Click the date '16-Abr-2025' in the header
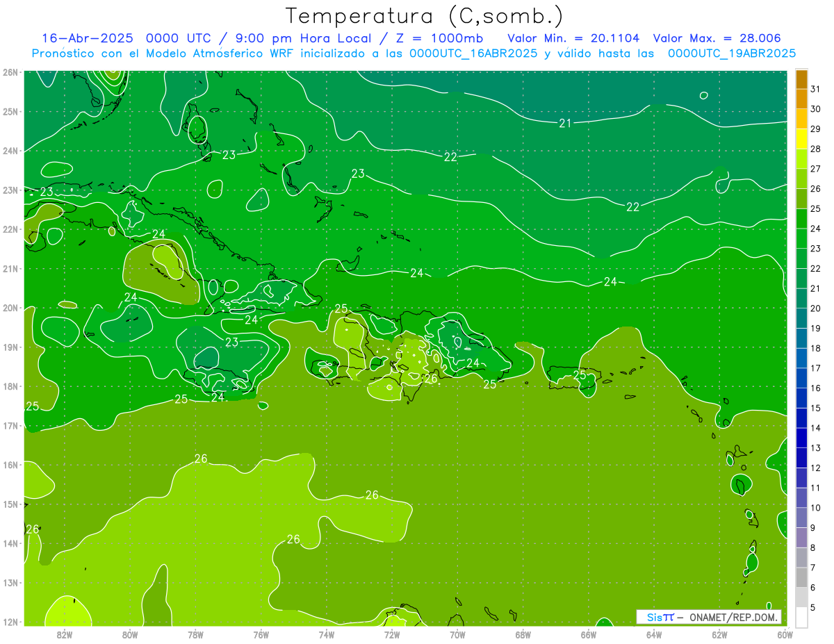The height and width of the screenshot is (644, 834). point(88,38)
